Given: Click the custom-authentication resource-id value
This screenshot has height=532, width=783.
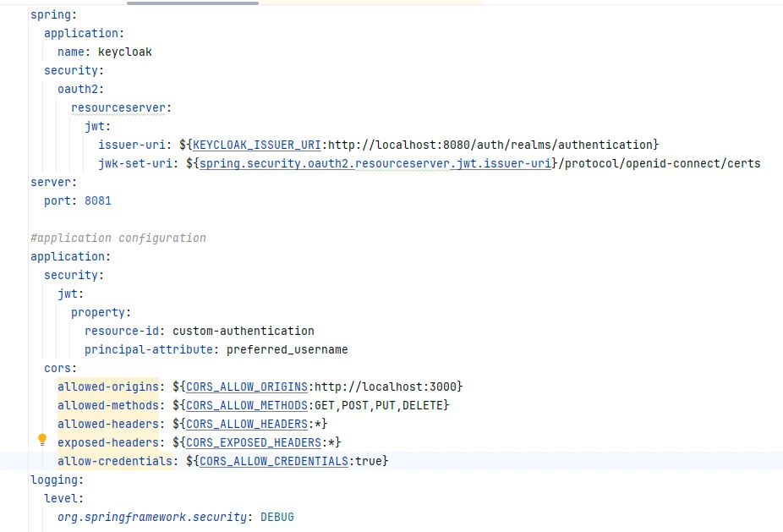Looking at the screenshot, I should pos(243,331).
